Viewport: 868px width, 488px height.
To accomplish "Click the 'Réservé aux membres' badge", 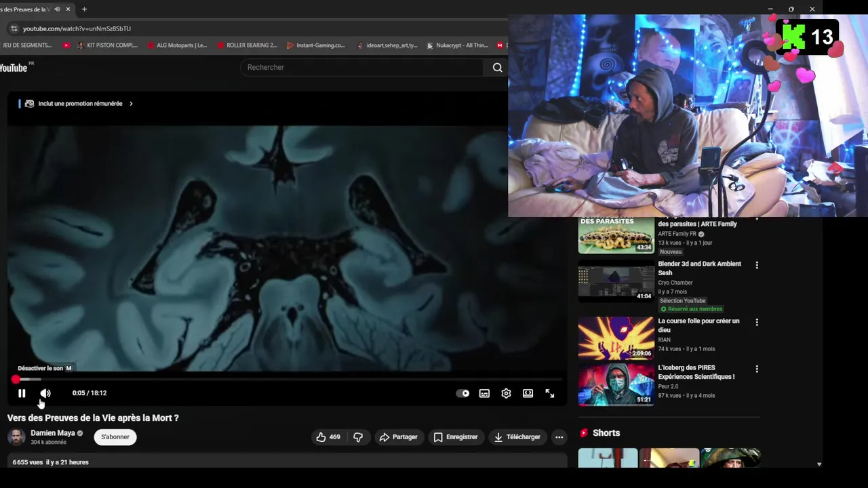I will pos(691,309).
